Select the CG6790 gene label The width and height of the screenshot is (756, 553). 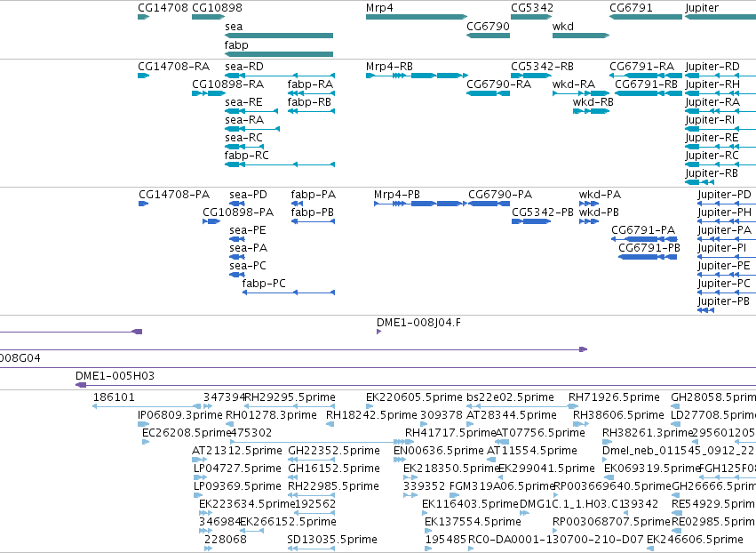[x=488, y=27]
